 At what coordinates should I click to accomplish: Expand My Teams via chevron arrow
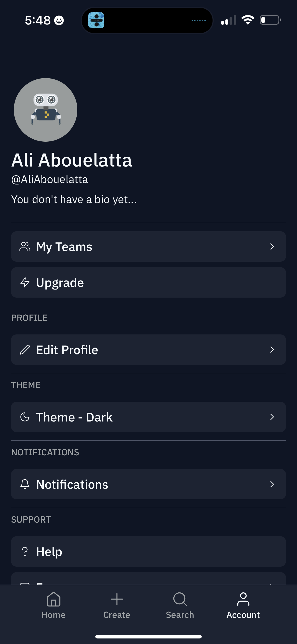pyautogui.click(x=272, y=246)
